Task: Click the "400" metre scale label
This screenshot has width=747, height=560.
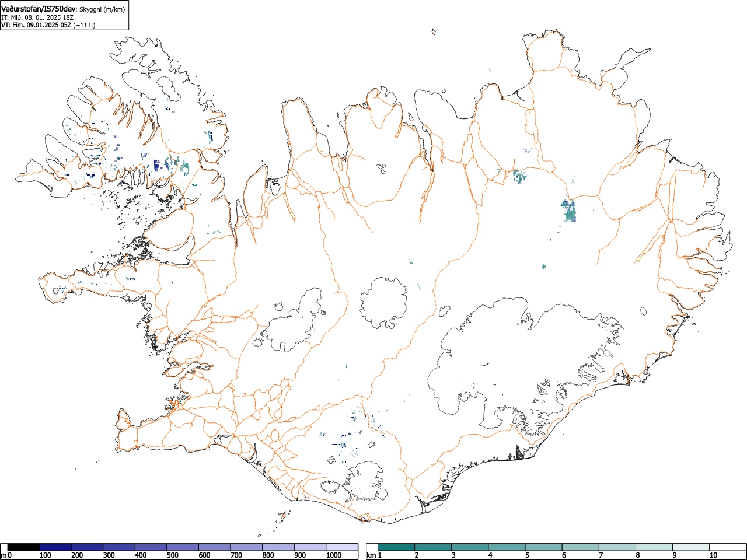Action: pos(141,555)
